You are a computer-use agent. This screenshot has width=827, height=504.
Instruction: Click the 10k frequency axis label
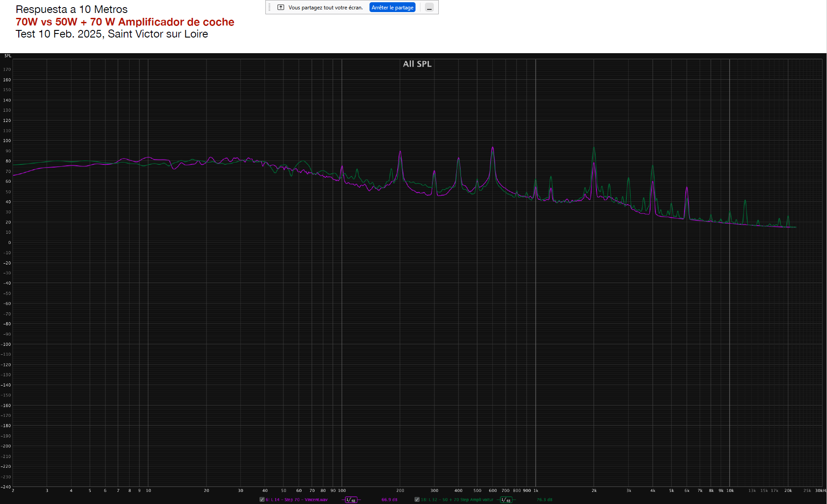coord(730,491)
